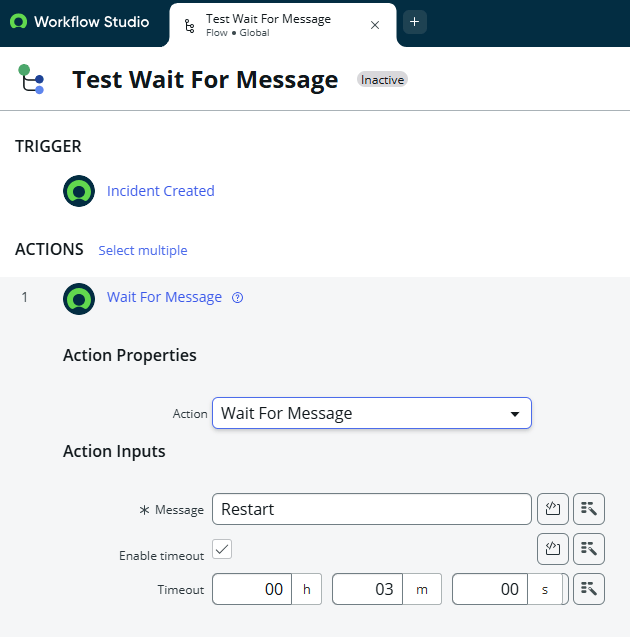Click the Workflow Studio logo icon
This screenshot has height=637, width=630.
[x=18, y=22]
